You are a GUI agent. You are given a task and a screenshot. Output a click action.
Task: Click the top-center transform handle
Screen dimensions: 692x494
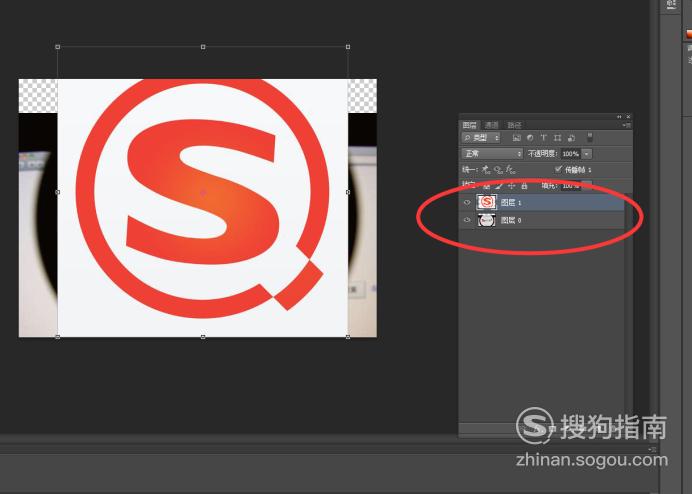203,46
